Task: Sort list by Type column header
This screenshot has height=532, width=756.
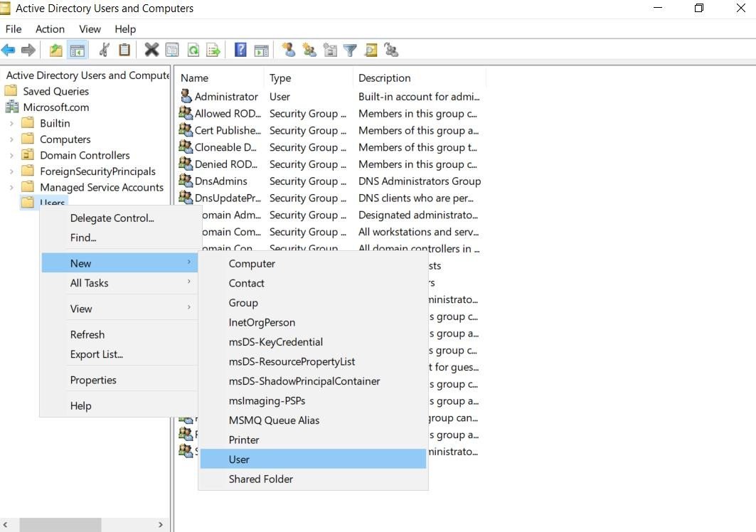Action: point(308,78)
